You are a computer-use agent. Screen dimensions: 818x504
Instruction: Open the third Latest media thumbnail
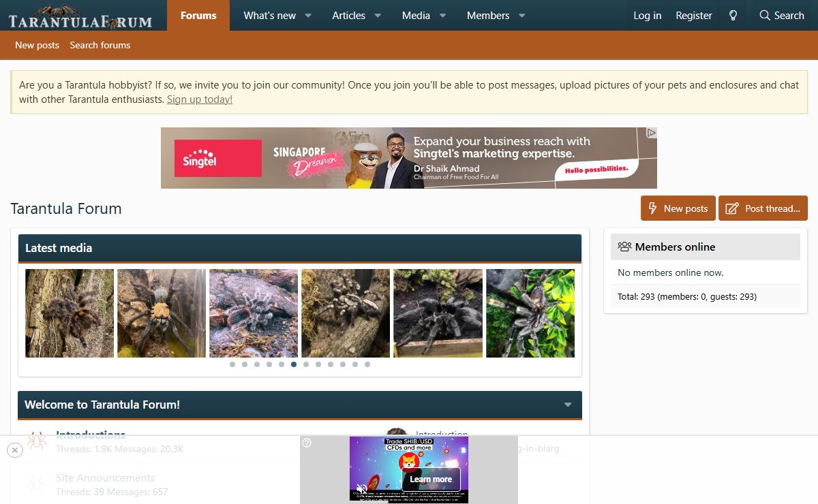(x=254, y=313)
